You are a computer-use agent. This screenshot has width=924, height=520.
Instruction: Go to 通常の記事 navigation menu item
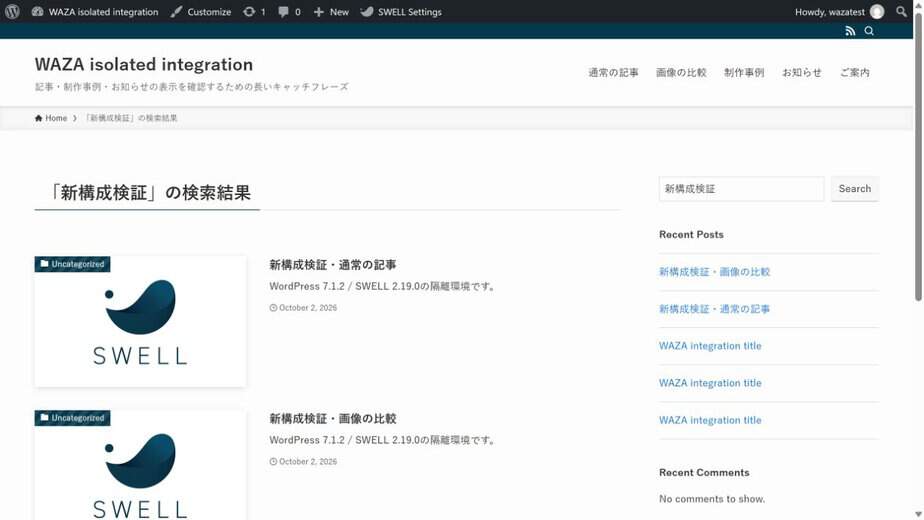click(613, 73)
